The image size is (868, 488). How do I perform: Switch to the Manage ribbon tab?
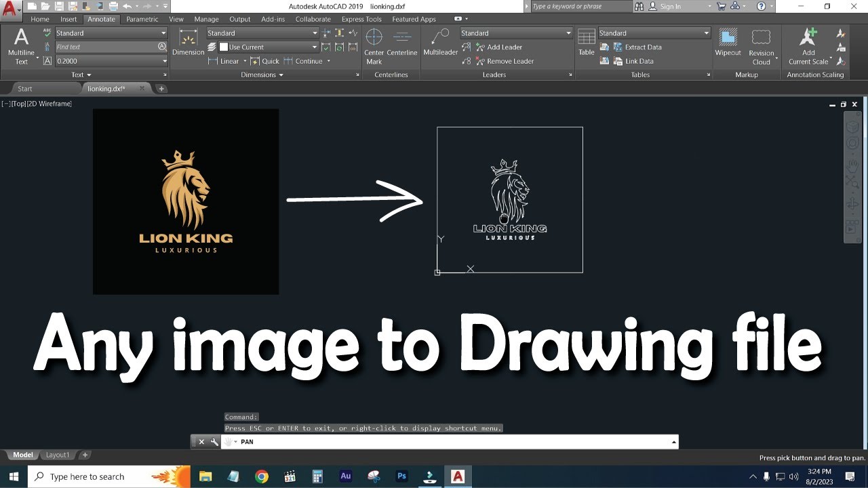tap(206, 19)
